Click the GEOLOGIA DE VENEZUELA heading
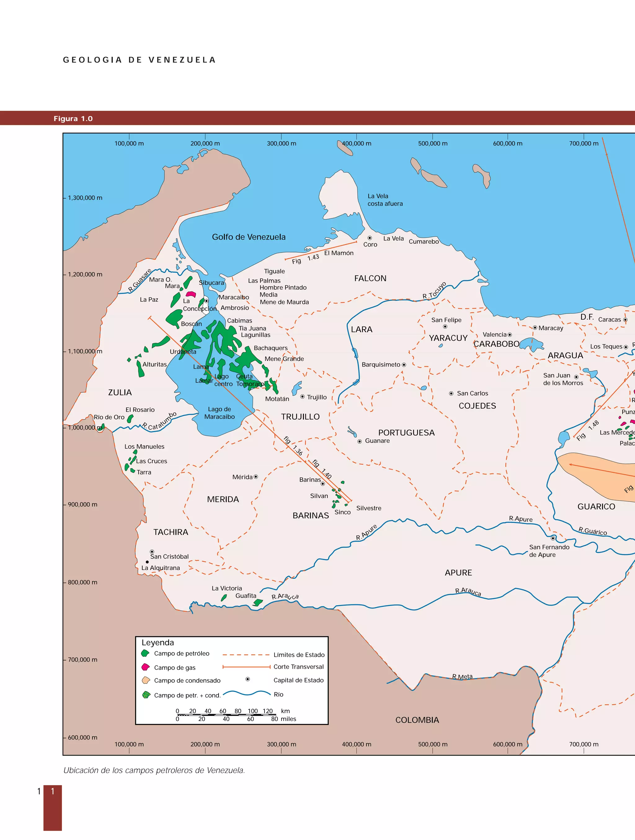 [x=140, y=60]
